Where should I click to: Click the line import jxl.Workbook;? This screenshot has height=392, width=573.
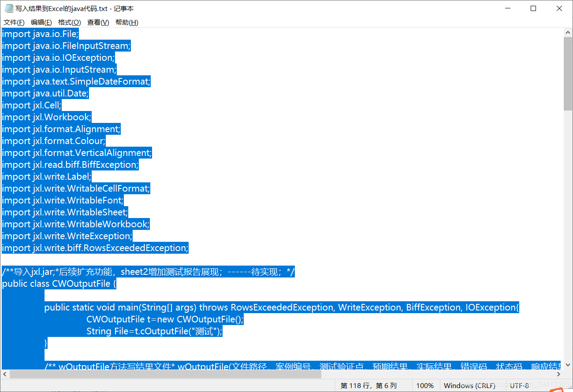(47, 117)
